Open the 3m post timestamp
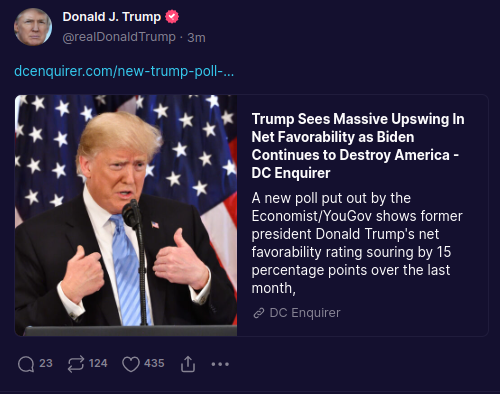Viewport: 500px width, 394px height. pos(196,38)
